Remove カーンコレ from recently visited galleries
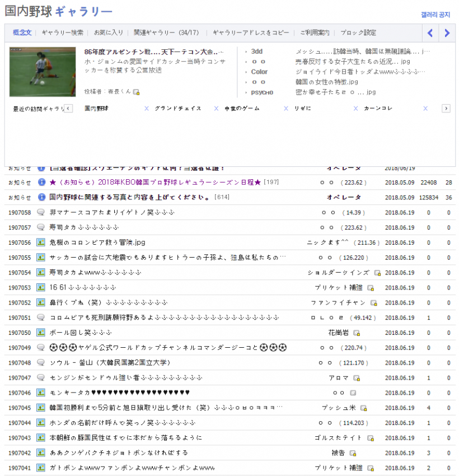Viewport: 459px width, 476px height. pyautogui.click(x=425, y=109)
